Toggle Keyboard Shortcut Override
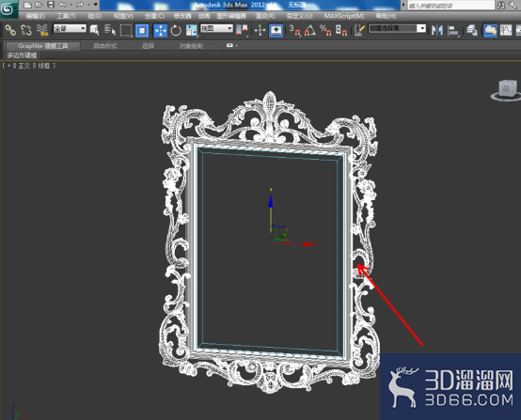The image size is (521, 420). click(x=276, y=30)
